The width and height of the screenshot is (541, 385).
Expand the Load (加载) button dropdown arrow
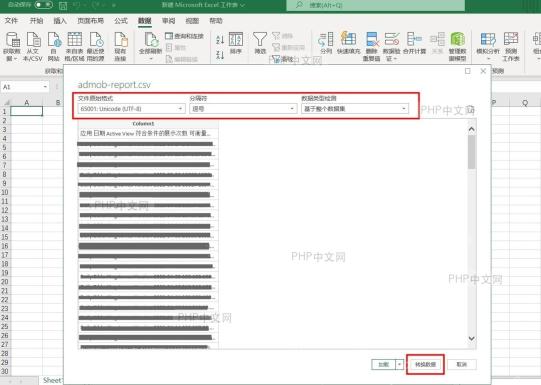click(x=400, y=364)
